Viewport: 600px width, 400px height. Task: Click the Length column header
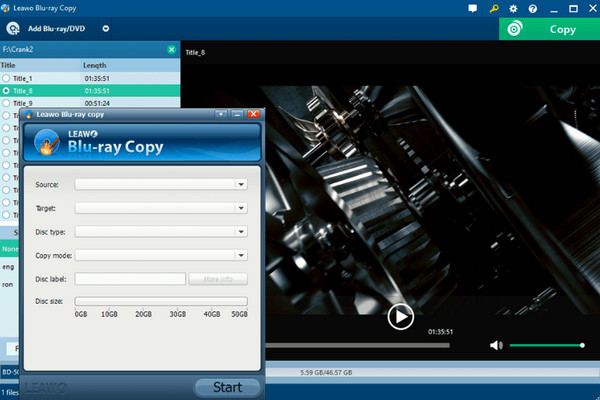coord(95,65)
